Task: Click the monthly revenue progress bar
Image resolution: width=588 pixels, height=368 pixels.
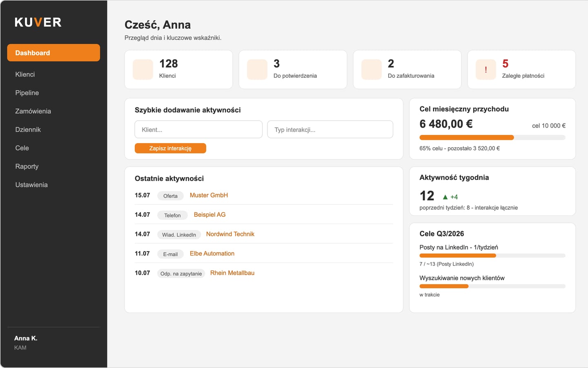Action: 492,138
